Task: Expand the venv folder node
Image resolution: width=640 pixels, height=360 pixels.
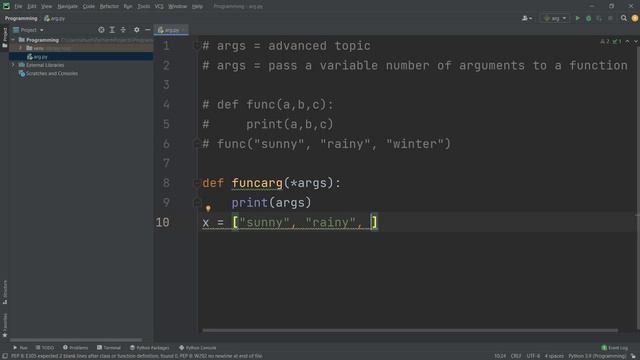Action: [x=21, y=48]
